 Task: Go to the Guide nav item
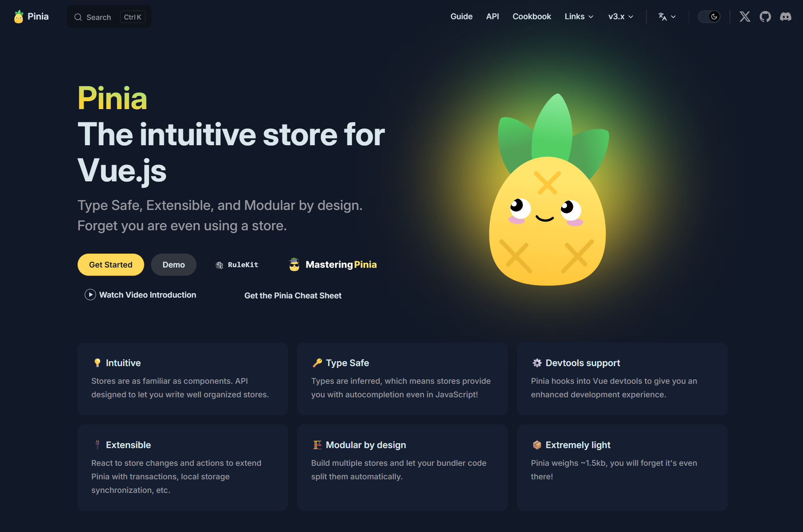pos(461,17)
